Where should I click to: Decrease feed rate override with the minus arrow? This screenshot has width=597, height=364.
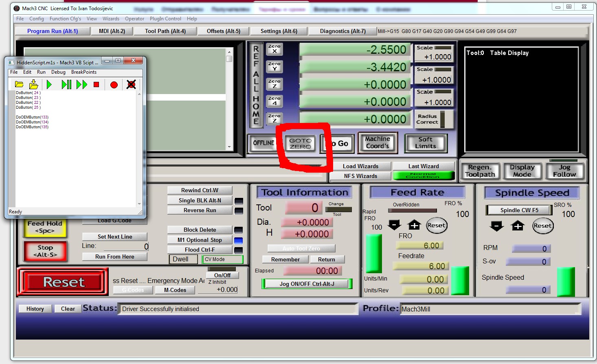[x=394, y=225]
